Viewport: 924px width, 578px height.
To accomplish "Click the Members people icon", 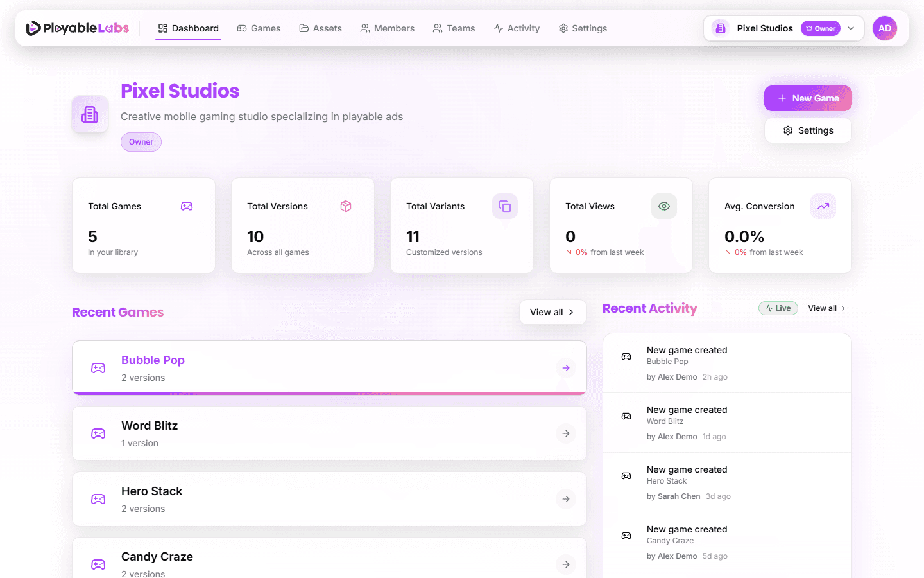I will click(x=364, y=28).
